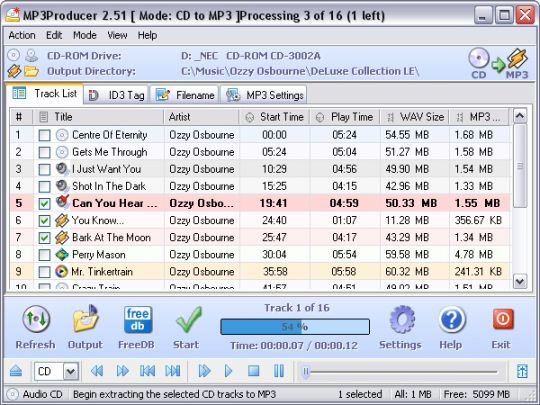Switch to the MP3 Settings tab
Image resolution: width=540 pixels, height=405 pixels.
point(264,95)
